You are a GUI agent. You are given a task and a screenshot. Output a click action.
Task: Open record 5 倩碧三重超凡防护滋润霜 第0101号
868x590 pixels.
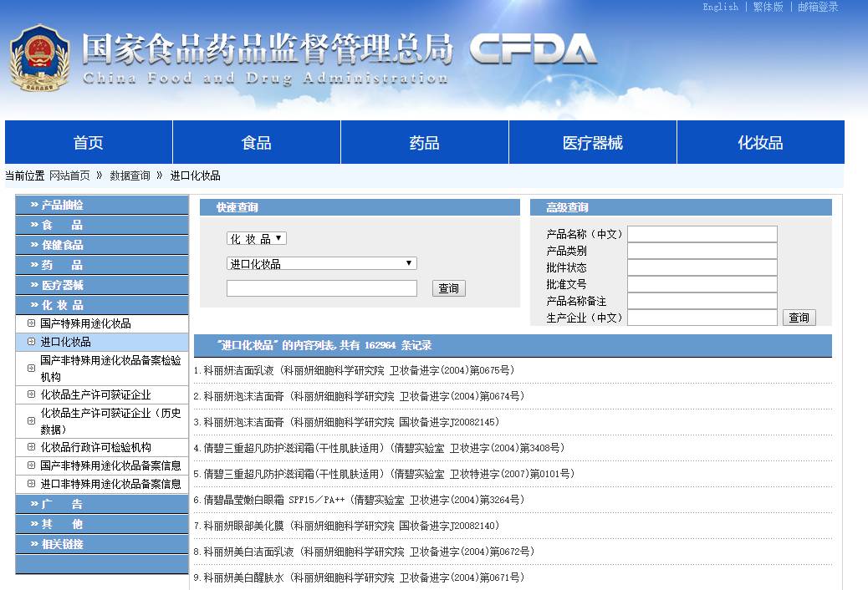point(389,474)
